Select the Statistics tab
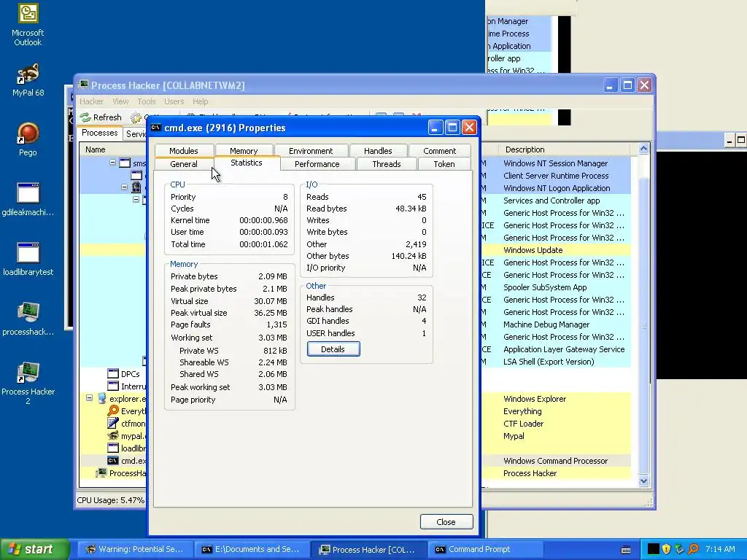 (247, 163)
